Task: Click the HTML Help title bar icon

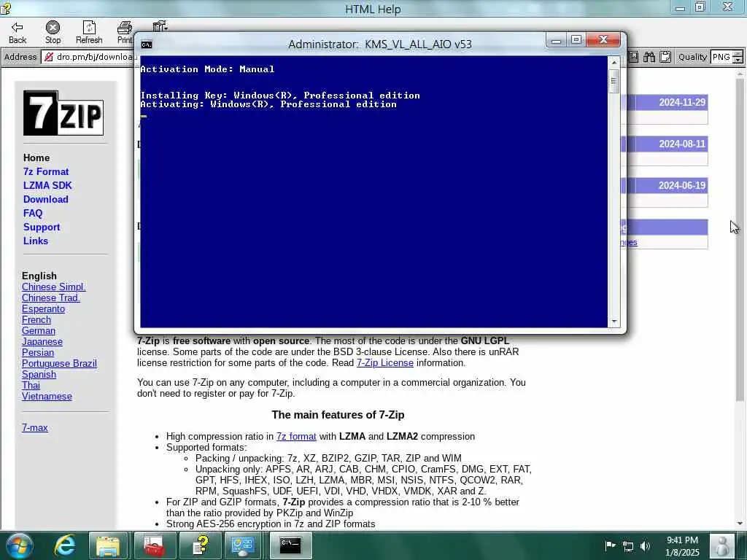Action: (x=6, y=8)
